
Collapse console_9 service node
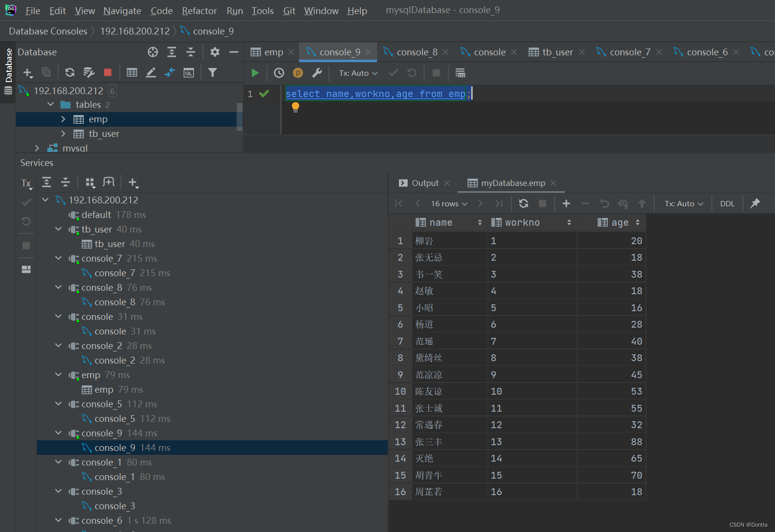(58, 433)
